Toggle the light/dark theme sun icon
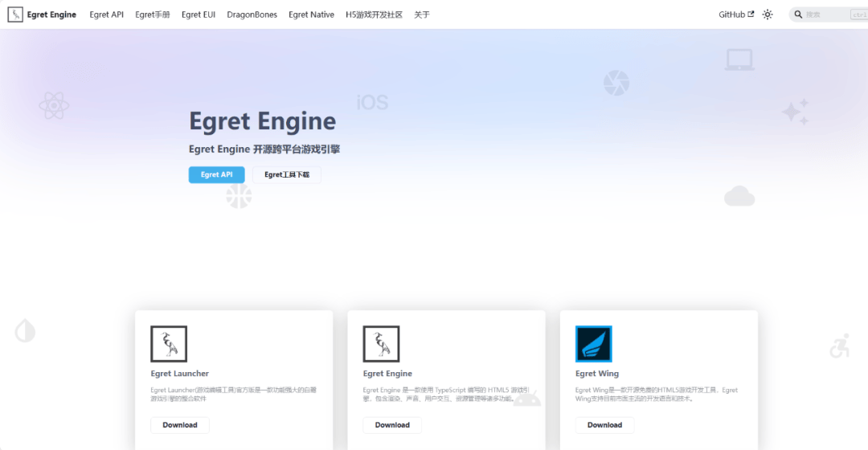 click(768, 14)
